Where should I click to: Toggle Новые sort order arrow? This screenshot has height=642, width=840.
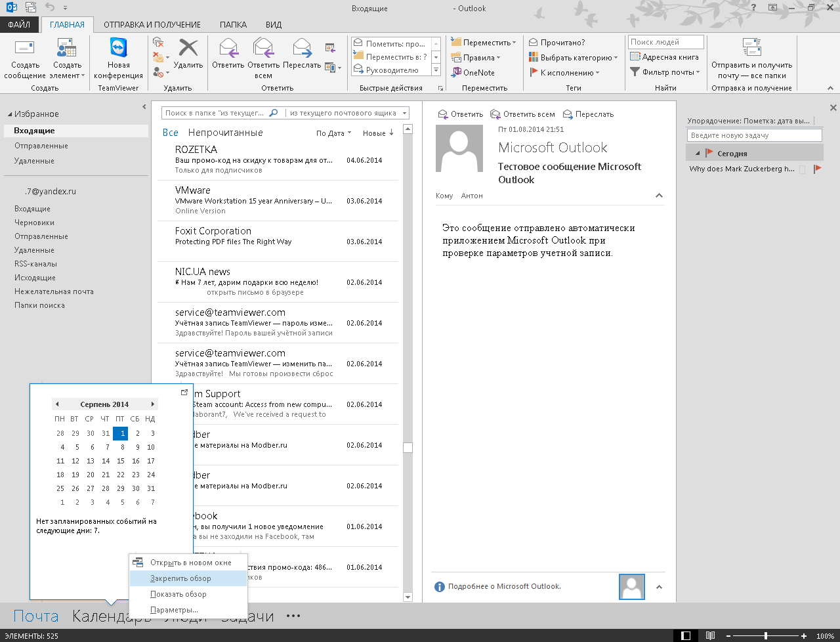[391, 133]
